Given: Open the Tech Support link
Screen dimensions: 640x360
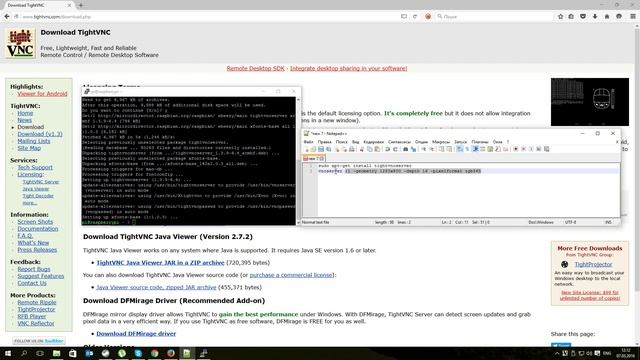Looking at the screenshot, I should pyautogui.click(x=35, y=167).
